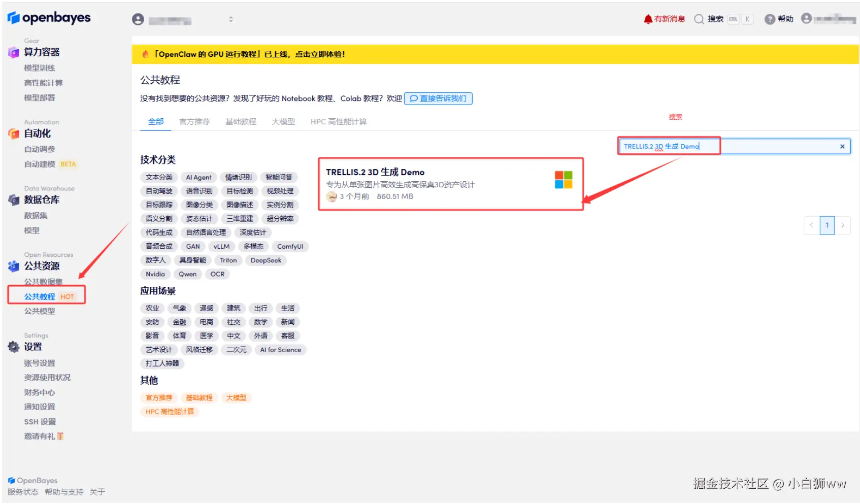Click the 公共资源 section icon
Screen dimensions: 860x504
click(x=14, y=266)
